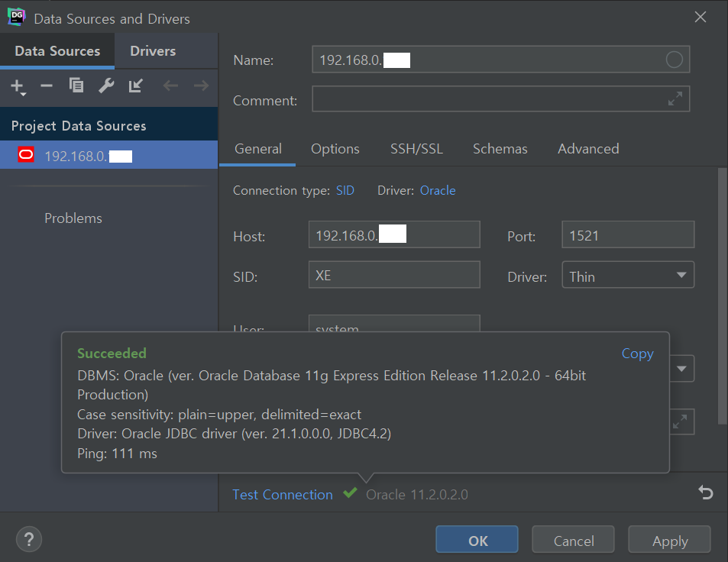The width and height of the screenshot is (728, 562).
Task: Click the Oracle 11.2.0.2.0 status text
Action: coord(417,495)
